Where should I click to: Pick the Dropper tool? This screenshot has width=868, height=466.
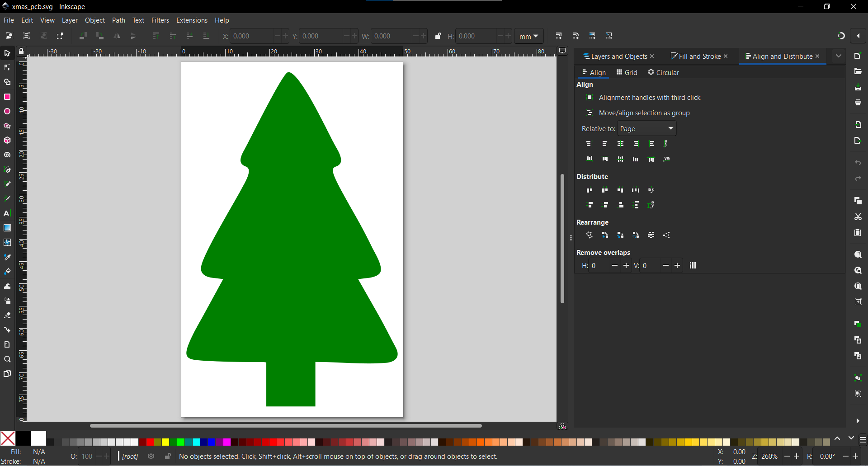click(x=7, y=257)
